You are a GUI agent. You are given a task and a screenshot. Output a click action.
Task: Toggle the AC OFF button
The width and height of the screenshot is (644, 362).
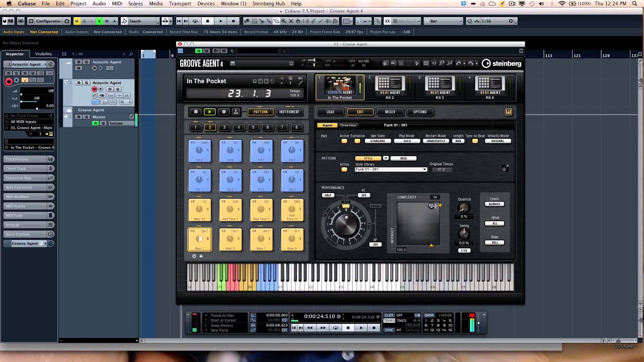coord(364,195)
